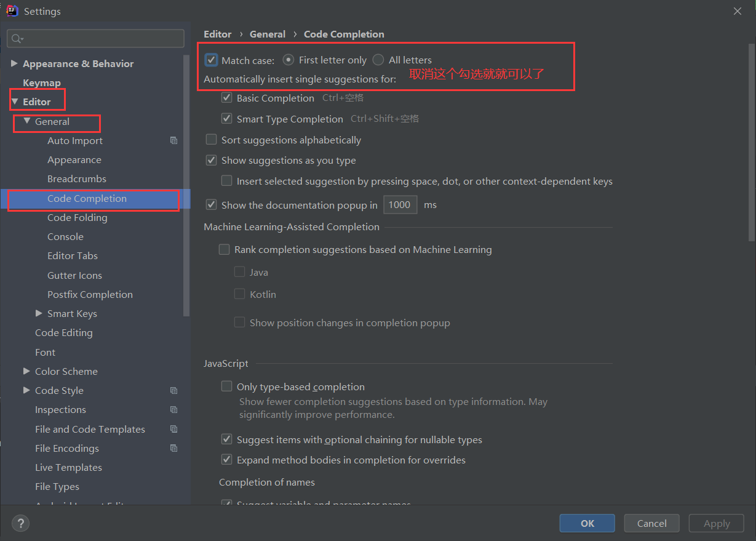Viewport: 756px width, 541px height.
Task: Open Postfix Completion settings
Action: (x=90, y=295)
